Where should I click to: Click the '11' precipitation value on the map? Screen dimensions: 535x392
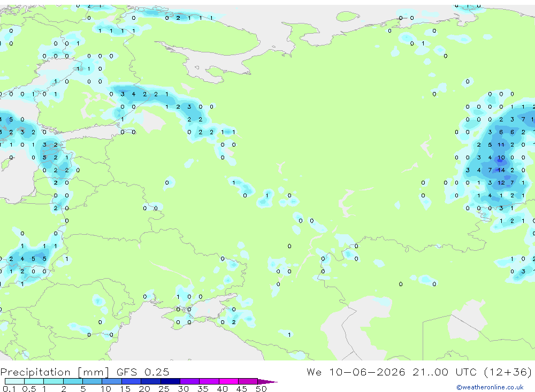[x=501, y=144]
